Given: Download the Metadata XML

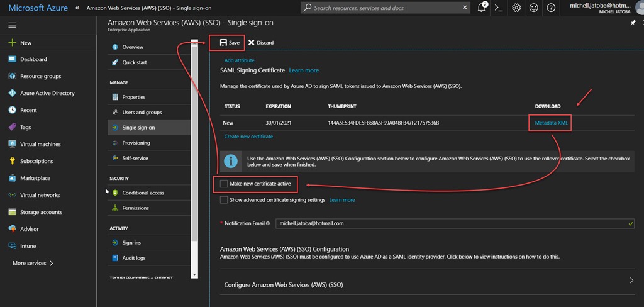Looking at the screenshot, I should coord(550,123).
